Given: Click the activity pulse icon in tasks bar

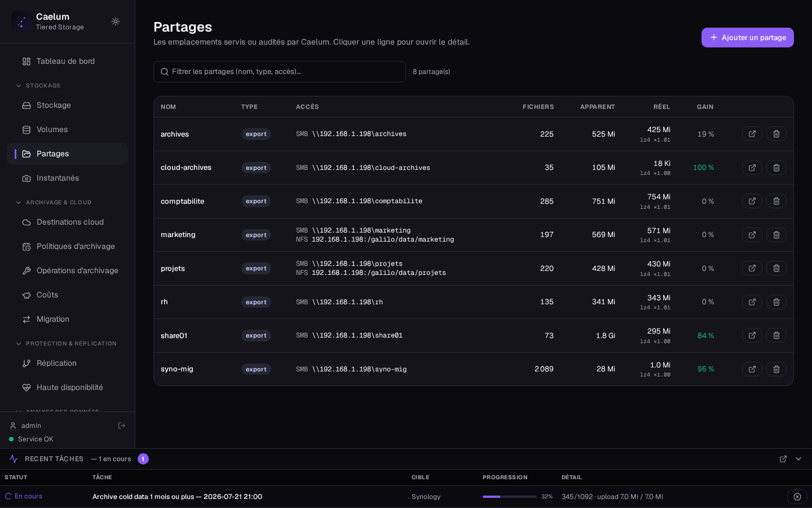Looking at the screenshot, I should click(x=14, y=459).
